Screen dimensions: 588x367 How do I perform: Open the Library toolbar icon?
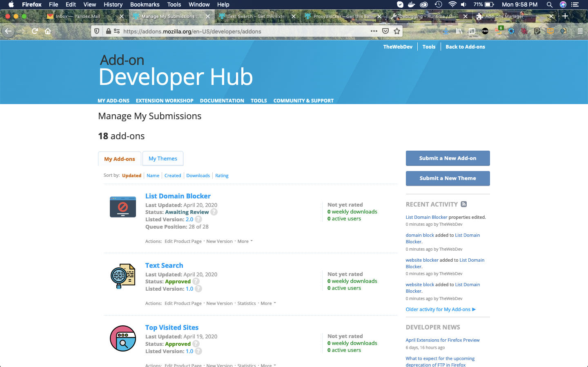click(459, 31)
